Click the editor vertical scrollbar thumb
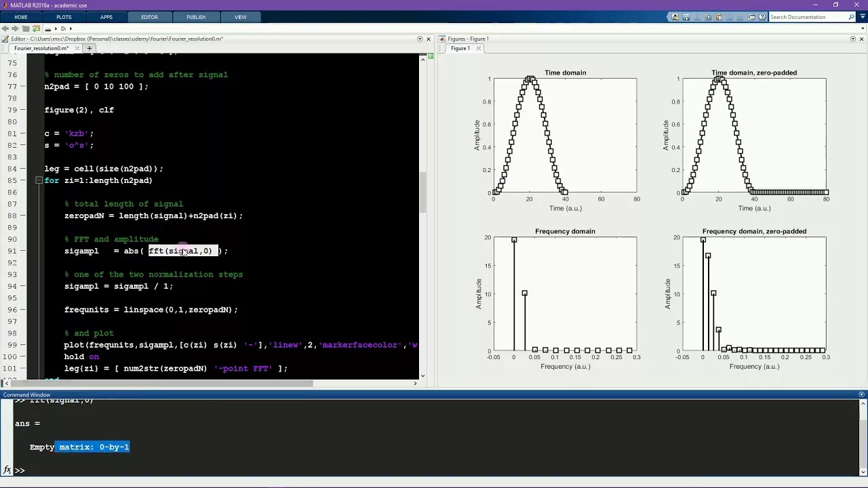 (x=422, y=192)
